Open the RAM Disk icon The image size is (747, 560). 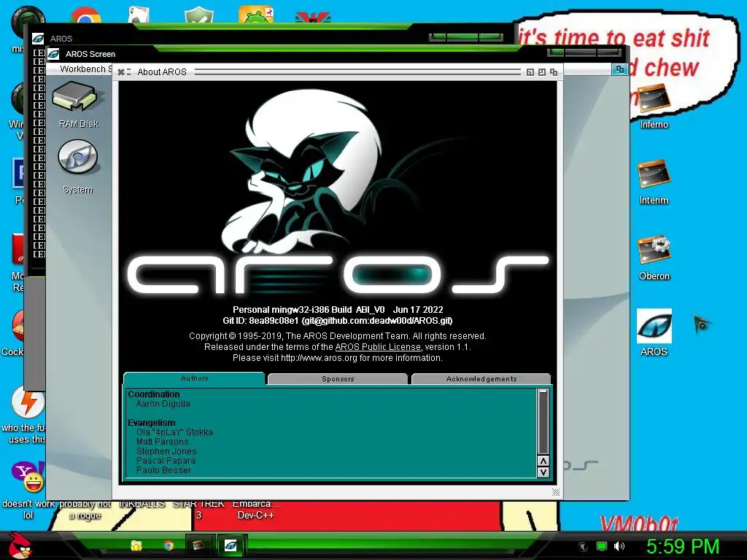pos(77,104)
